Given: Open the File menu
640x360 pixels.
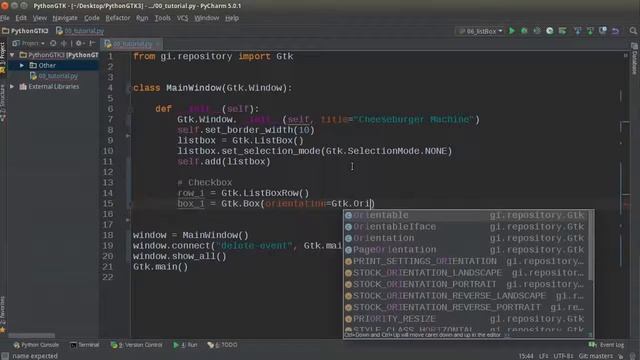Looking at the screenshot, I should tap(5, 18).
